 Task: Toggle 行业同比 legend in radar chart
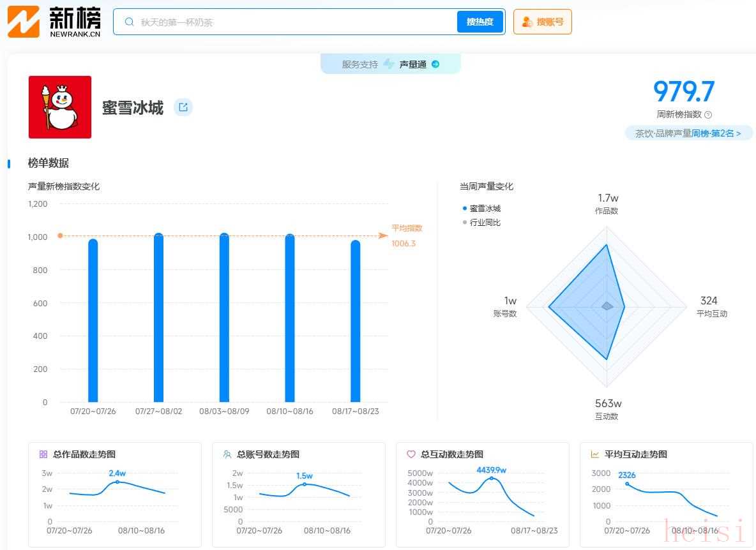[481, 223]
